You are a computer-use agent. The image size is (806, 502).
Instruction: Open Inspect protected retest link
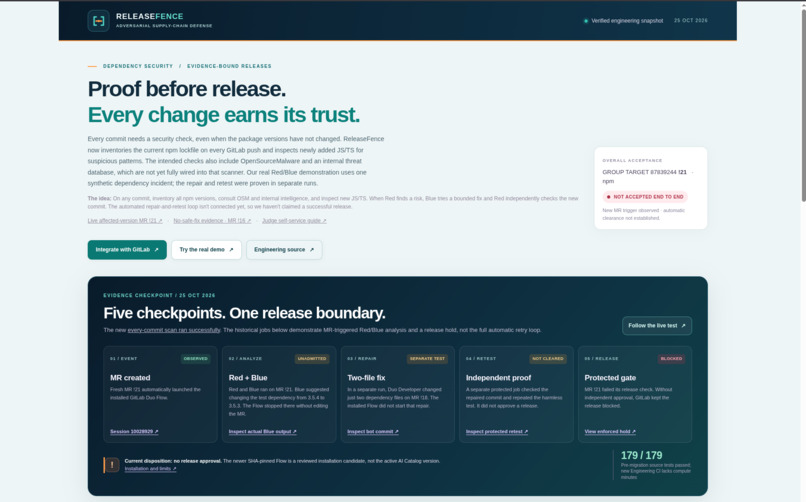click(x=497, y=432)
